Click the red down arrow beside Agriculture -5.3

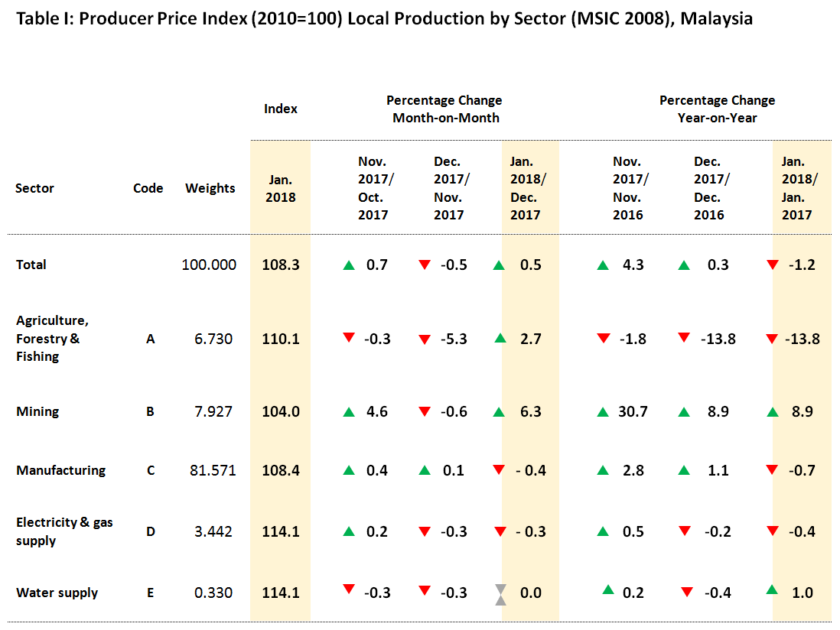(x=425, y=339)
